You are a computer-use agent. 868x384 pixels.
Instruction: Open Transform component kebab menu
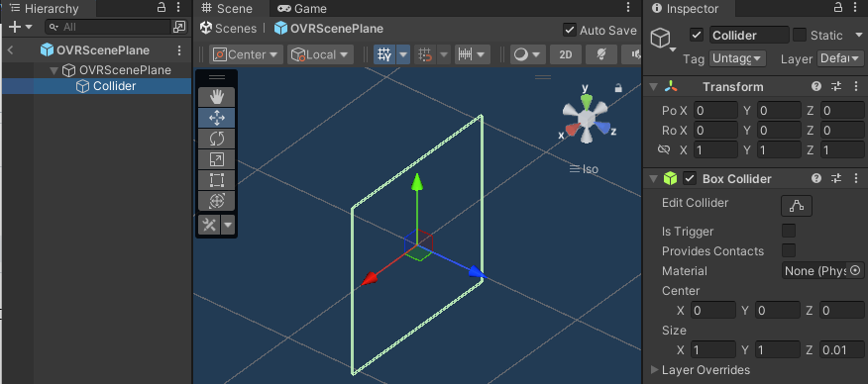click(x=855, y=87)
